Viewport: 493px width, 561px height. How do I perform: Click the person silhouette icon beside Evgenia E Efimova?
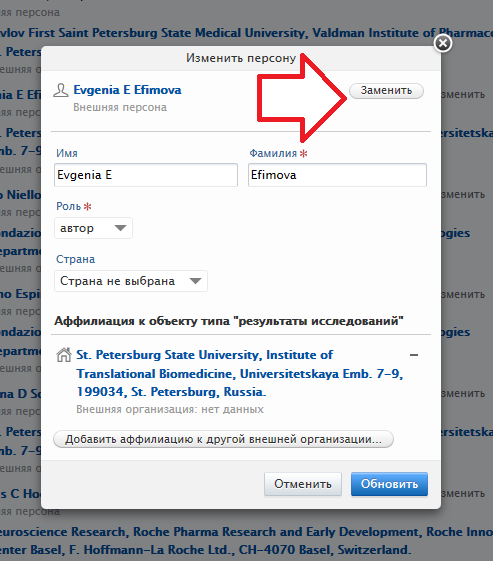61,90
